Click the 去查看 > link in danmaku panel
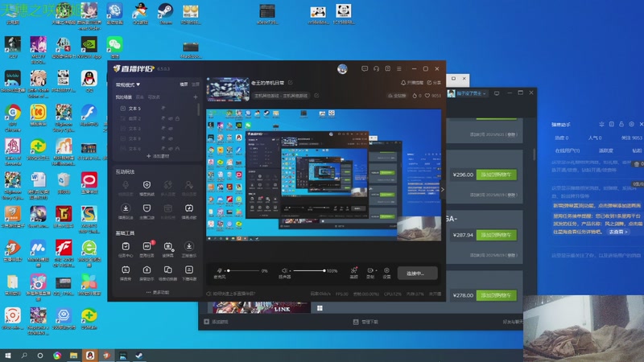This screenshot has width=644, height=362. [618, 232]
